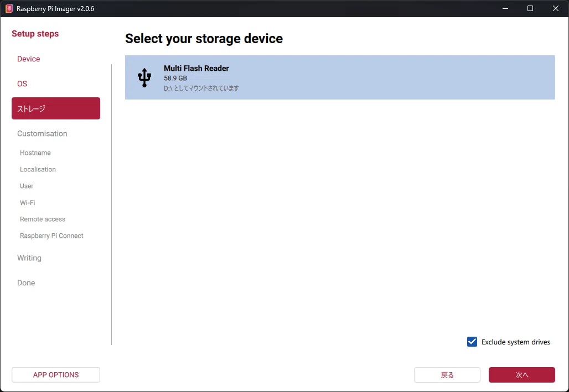Open the Raspberry Pi Connect sub-step

51,236
